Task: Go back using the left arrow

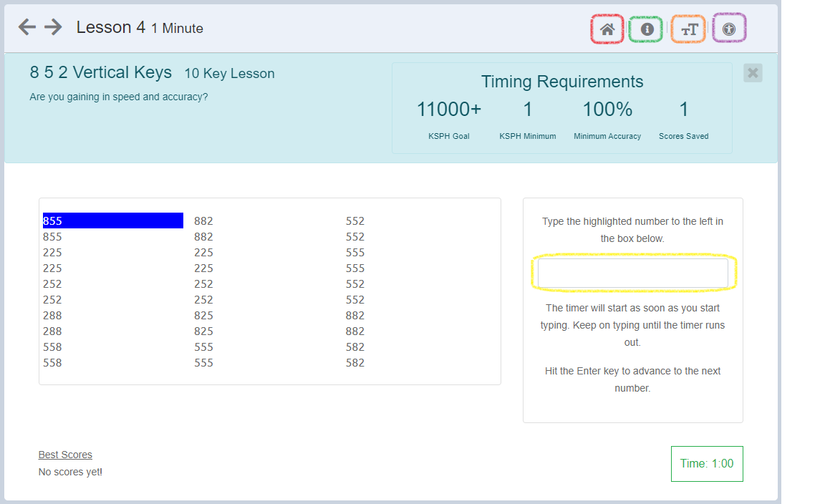Action: 26,27
